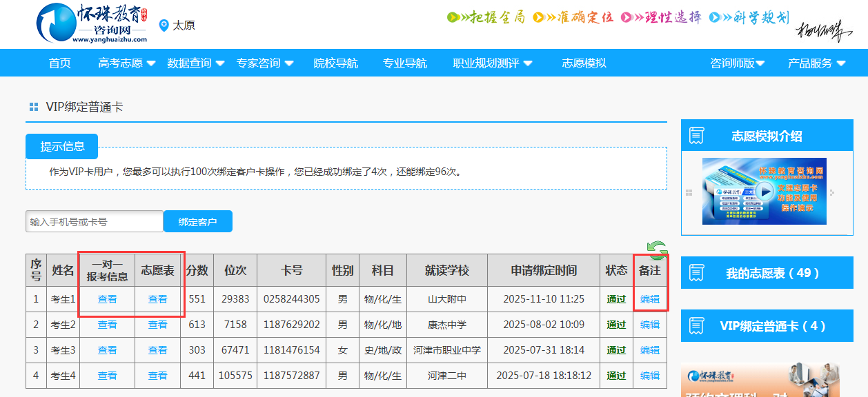The height and width of the screenshot is (397, 868).
Task: View 志愿表 for 考生1
Action: (x=158, y=299)
